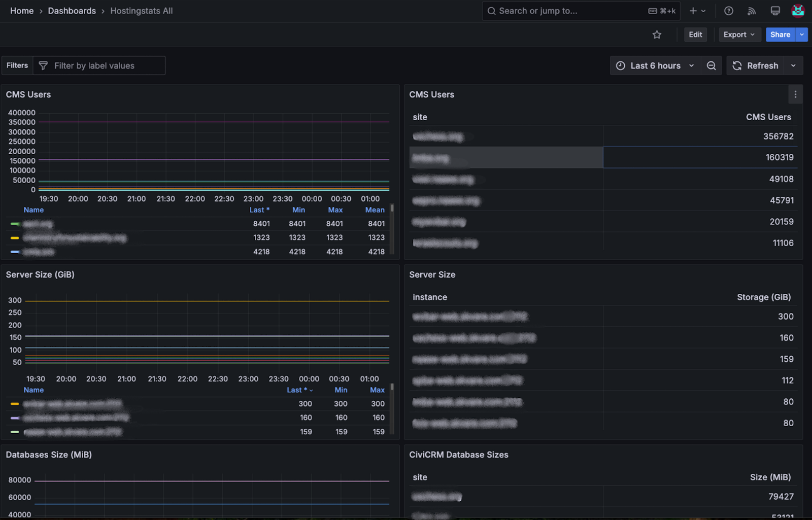Open the Grafana news feed icon

752,11
